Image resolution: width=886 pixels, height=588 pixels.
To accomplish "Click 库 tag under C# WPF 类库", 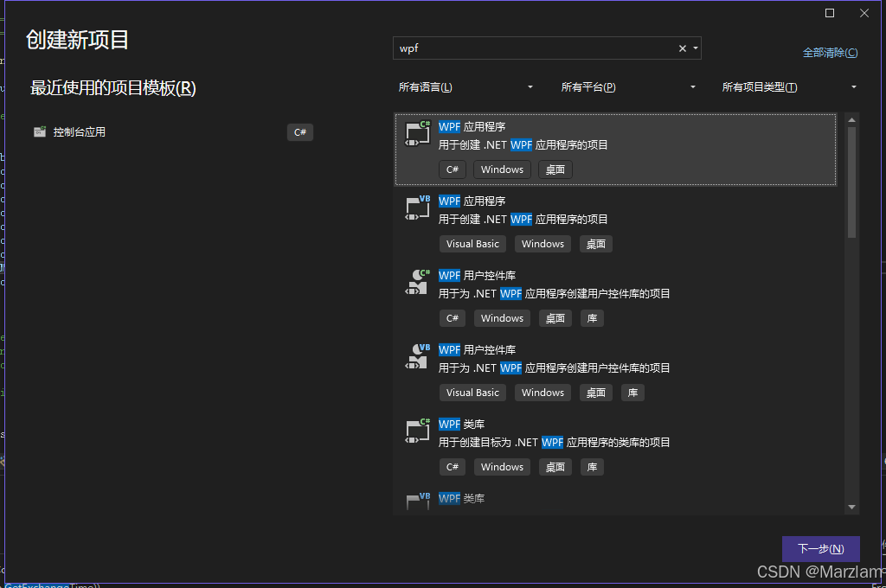I will [592, 467].
